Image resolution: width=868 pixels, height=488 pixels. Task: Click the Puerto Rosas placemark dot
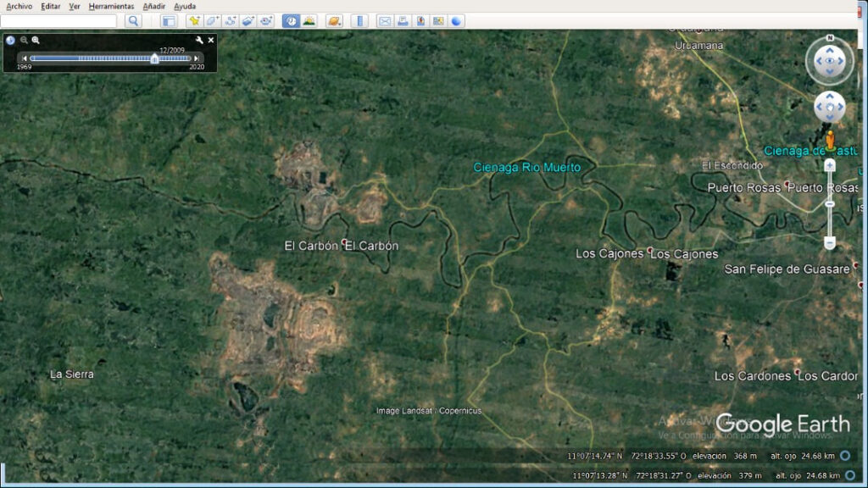(x=787, y=184)
